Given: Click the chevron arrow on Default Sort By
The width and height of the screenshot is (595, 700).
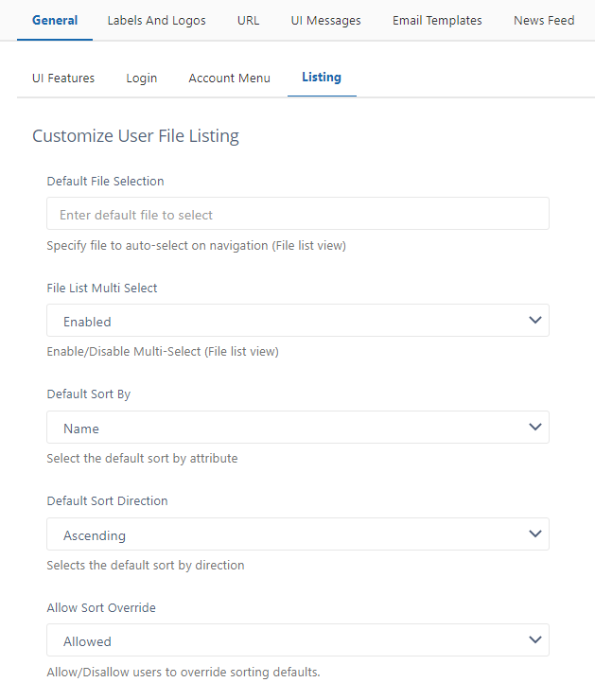Looking at the screenshot, I should [x=535, y=428].
